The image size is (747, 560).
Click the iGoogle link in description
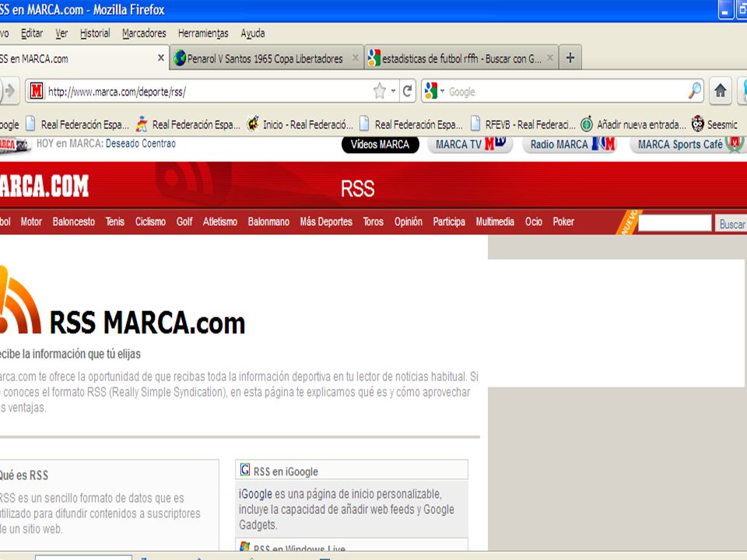click(x=255, y=494)
